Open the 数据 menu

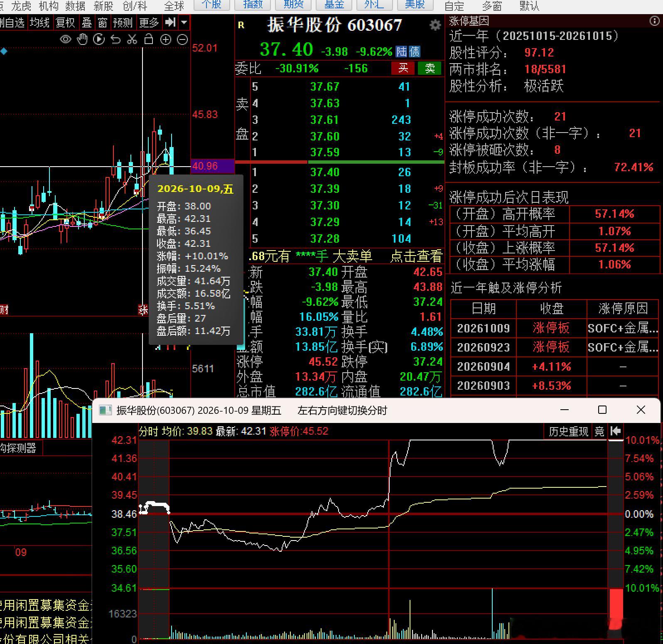pyautogui.click(x=75, y=6)
